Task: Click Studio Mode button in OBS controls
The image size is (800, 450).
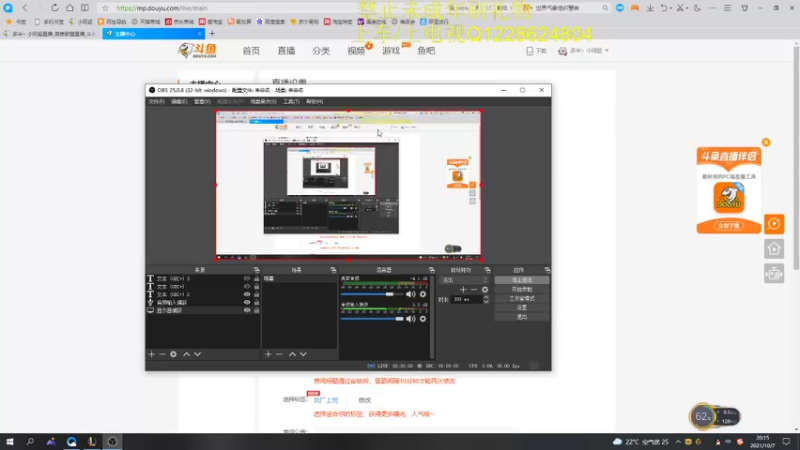Action: coord(522,298)
